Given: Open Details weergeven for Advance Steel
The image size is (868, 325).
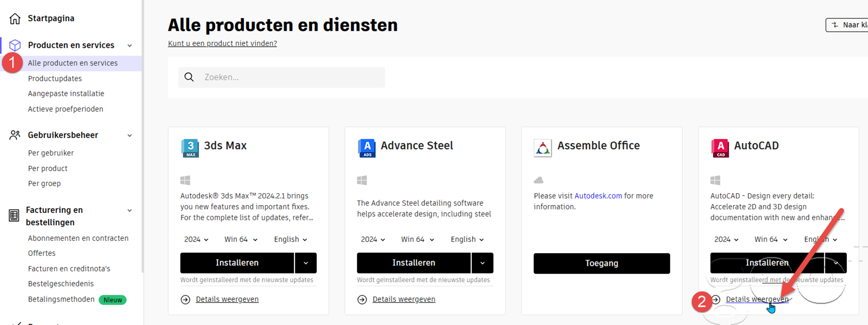Looking at the screenshot, I should (x=404, y=299).
